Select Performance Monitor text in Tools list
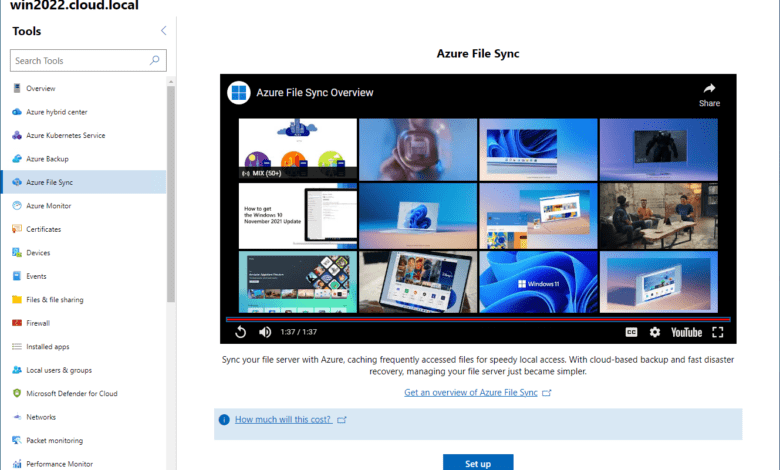 pyautogui.click(x=60, y=464)
